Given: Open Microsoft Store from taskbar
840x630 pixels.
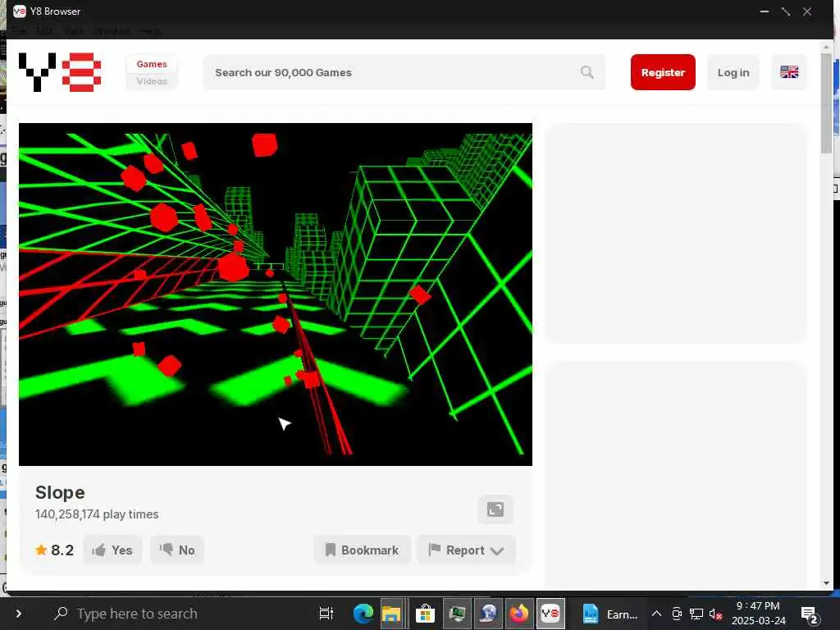Looking at the screenshot, I should point(425,614).
